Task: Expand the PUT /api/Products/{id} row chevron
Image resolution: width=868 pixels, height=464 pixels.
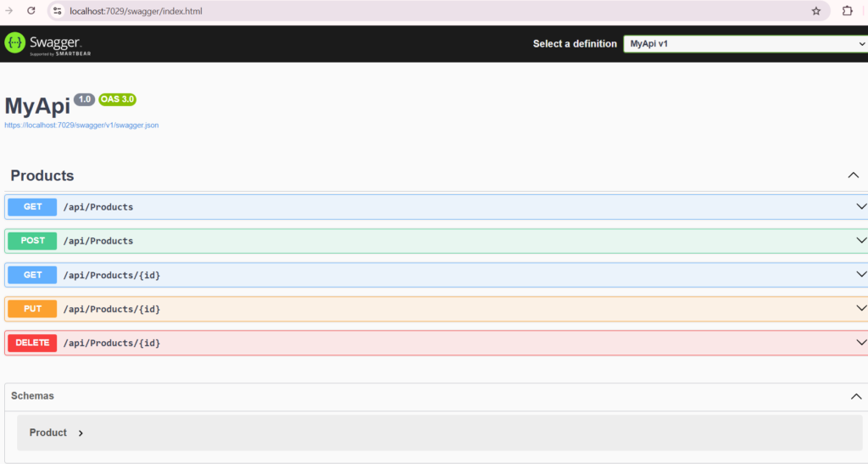Action: [861, 308]
